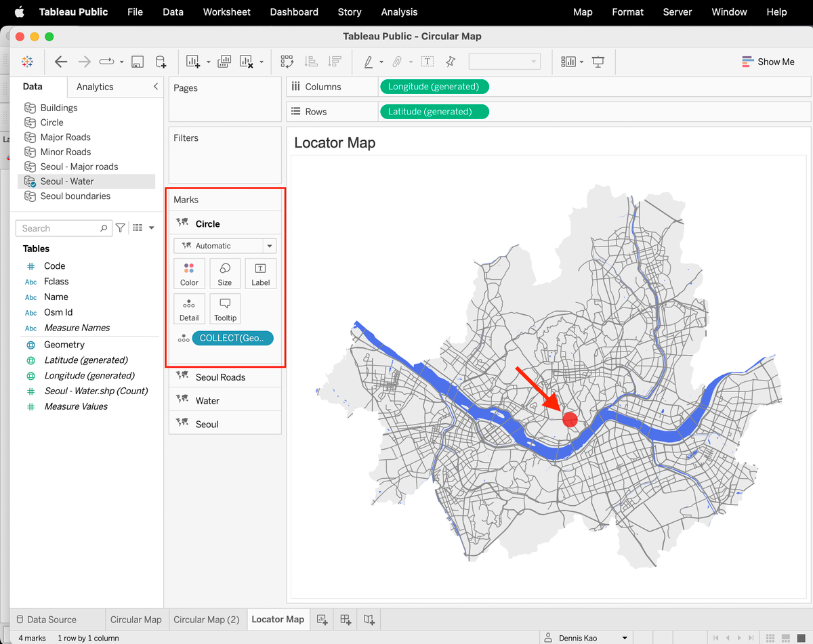Click the redo forward arrow icon
The image size is (813, 644).
84,62
